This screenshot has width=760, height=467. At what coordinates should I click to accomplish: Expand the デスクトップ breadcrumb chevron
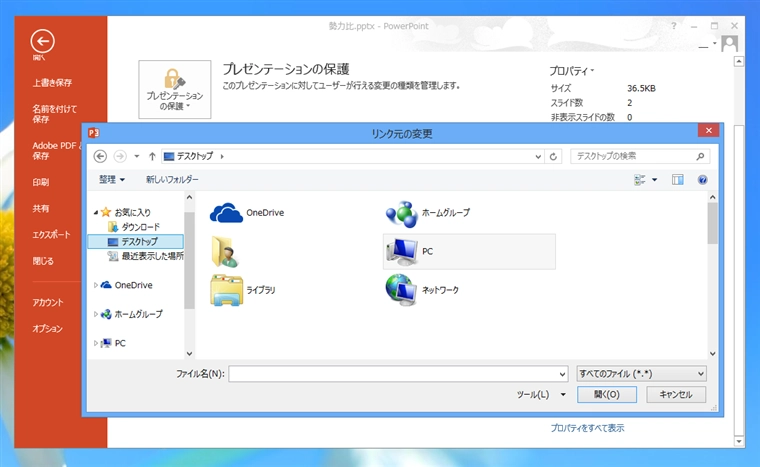(x=222, y=156)
